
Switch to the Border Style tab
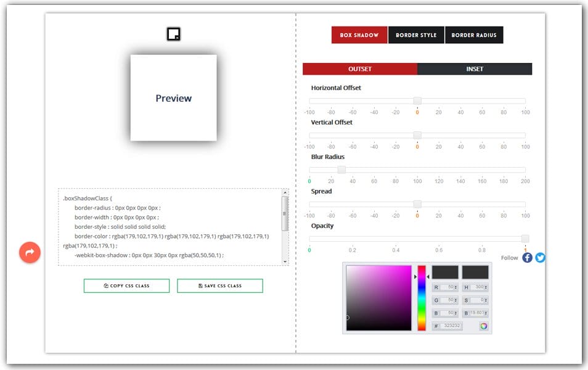416,35
